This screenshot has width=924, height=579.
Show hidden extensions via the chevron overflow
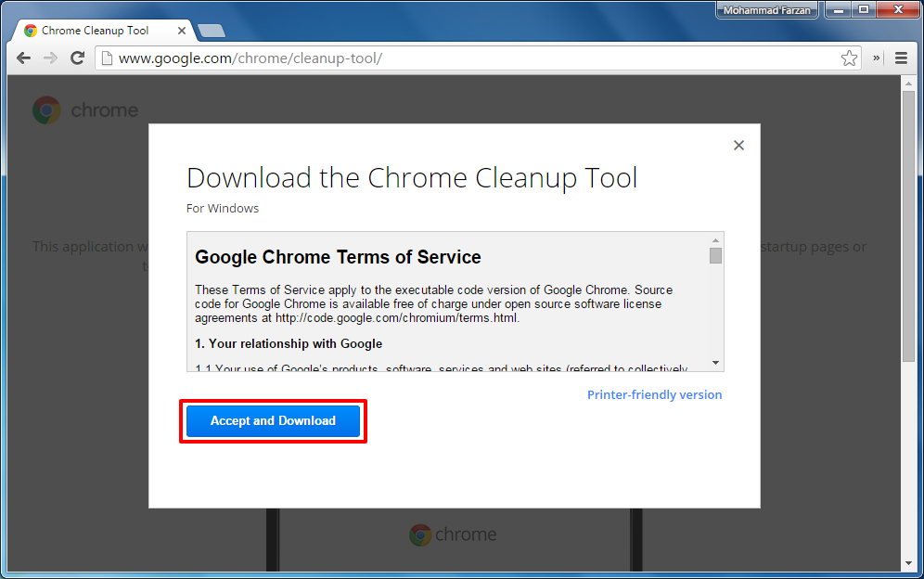[x=877, y=58]
